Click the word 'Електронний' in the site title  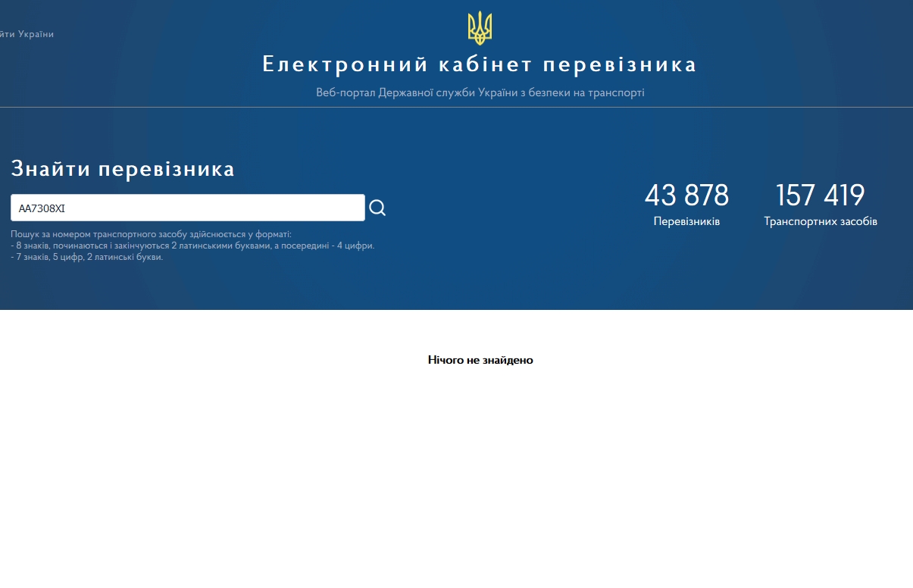point(345,64)
